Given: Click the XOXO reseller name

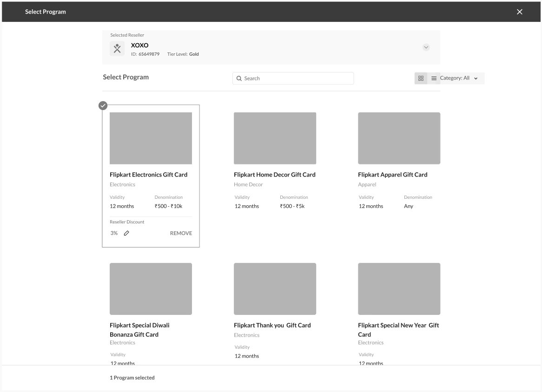Looking at the screenshot, I should (x=139, y=45).
